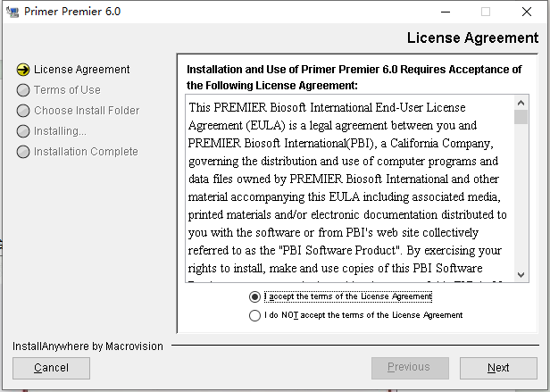Image resolution: width=550 pixels, height=392 pixels.
Task: Click the greyed-out Previous button
Action: pyautogui.click(x=410, y=368)
